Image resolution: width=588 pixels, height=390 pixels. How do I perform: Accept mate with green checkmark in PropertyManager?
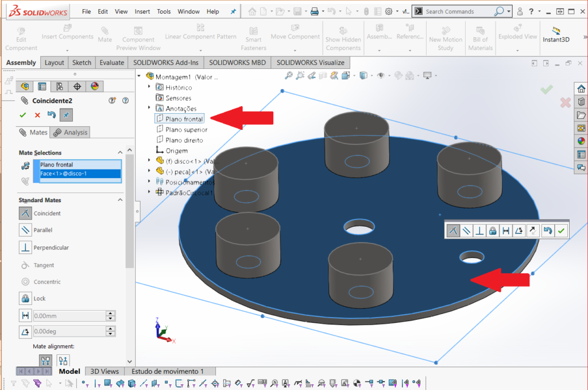pyautogui.click(x=23, y=115)
